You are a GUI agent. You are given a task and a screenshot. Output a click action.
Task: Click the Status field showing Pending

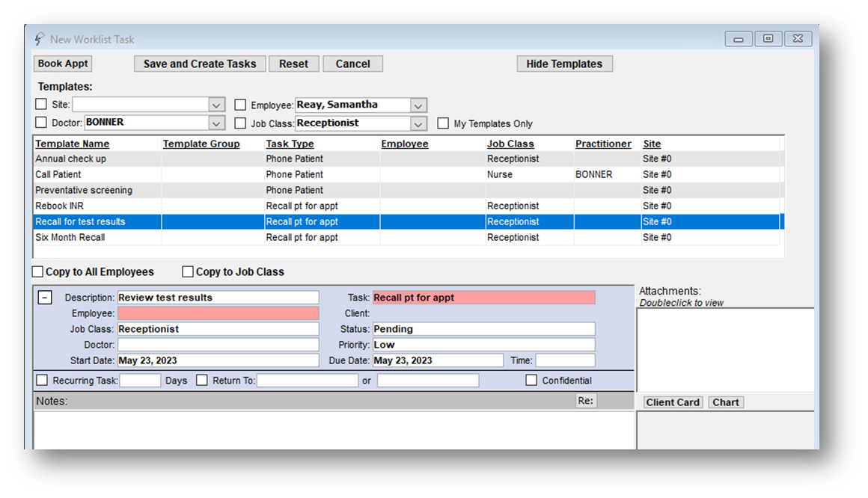(x=484, y=329)
